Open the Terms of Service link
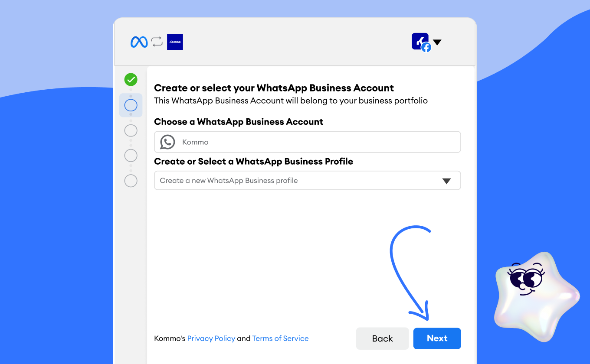The width and height of the screenshot is (590, 364). point(280,338)
